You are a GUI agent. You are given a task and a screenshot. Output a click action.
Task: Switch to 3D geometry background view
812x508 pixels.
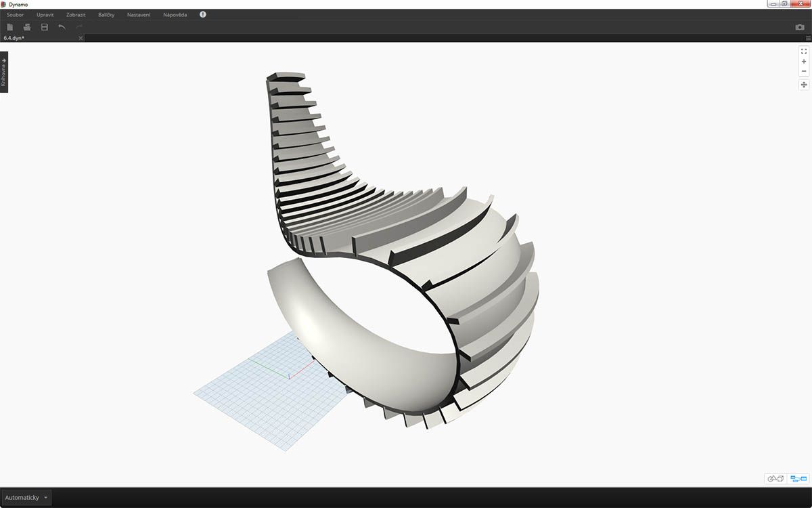point(775,479)
